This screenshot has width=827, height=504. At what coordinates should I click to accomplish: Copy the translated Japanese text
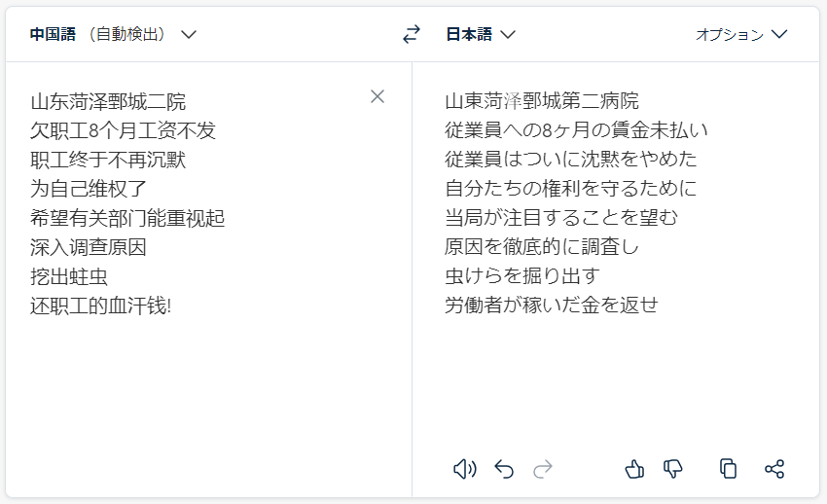click(728, 469)
